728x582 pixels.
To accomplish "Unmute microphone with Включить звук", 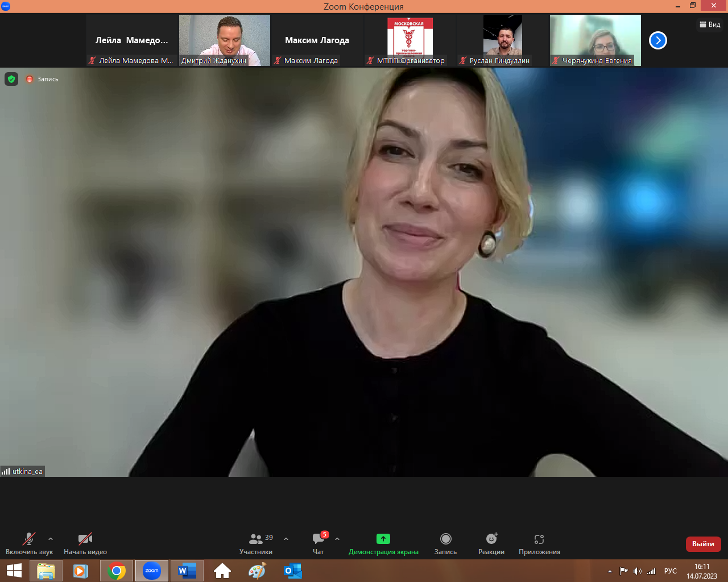I will (x=29, y=539).
